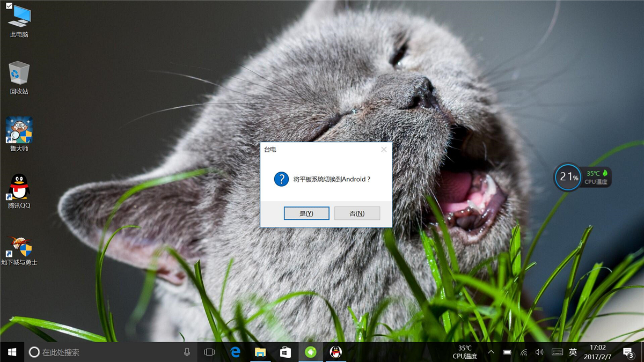This screenshot has width=644, height=362.
Task: Expand the hidden tray icons chevron
Action: pos(491,352)
